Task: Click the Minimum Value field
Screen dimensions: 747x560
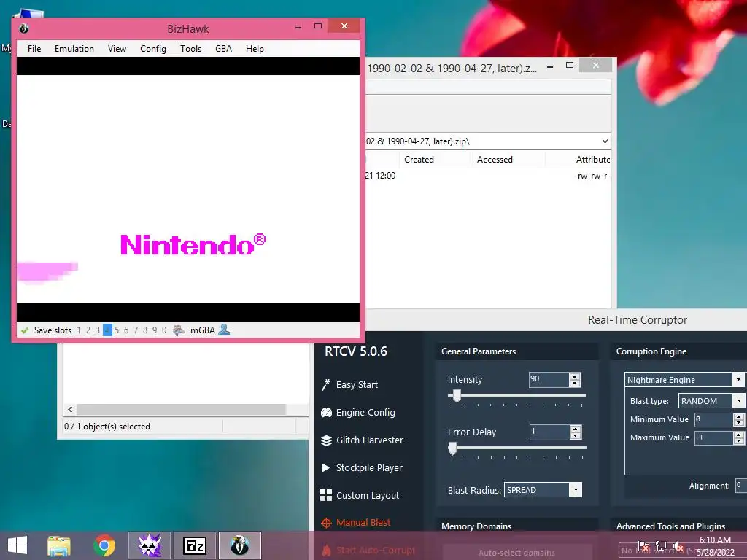Action: coord(713,419)
